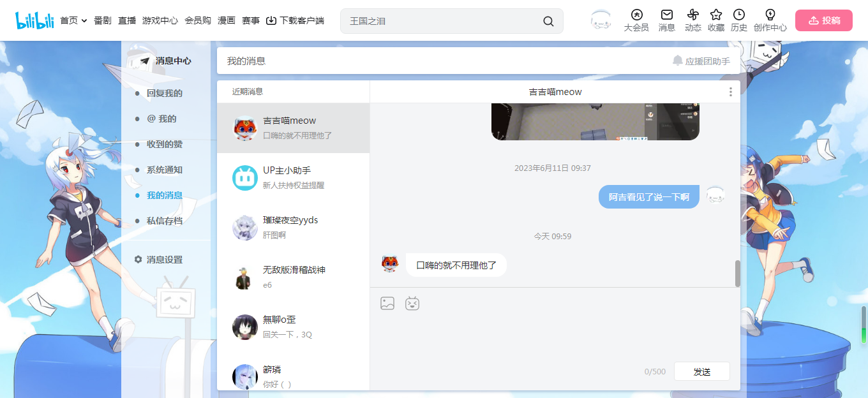Open the emoji sticker picker icon
868x398 pixels.
pyautogui.click(x=412, y=304)
